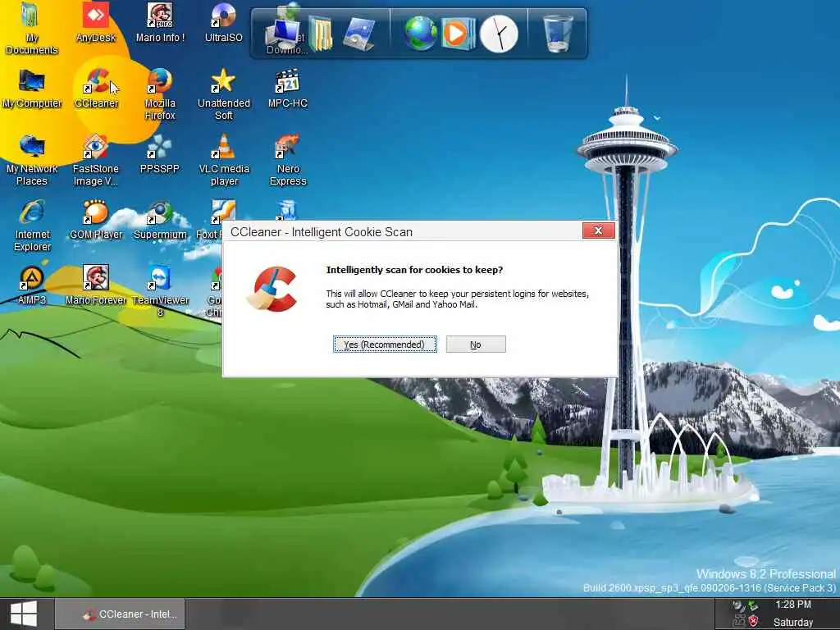The height and width of the screenshot is (630, 840).
Task: Click the globe icon in the dock
Action: coord(420,33)
